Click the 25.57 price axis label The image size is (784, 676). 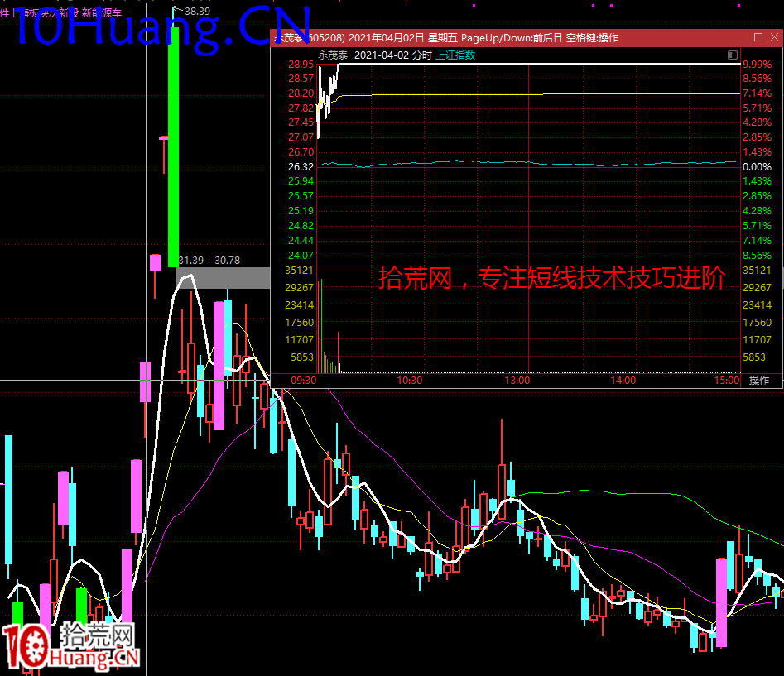click(x=301, y=196)
